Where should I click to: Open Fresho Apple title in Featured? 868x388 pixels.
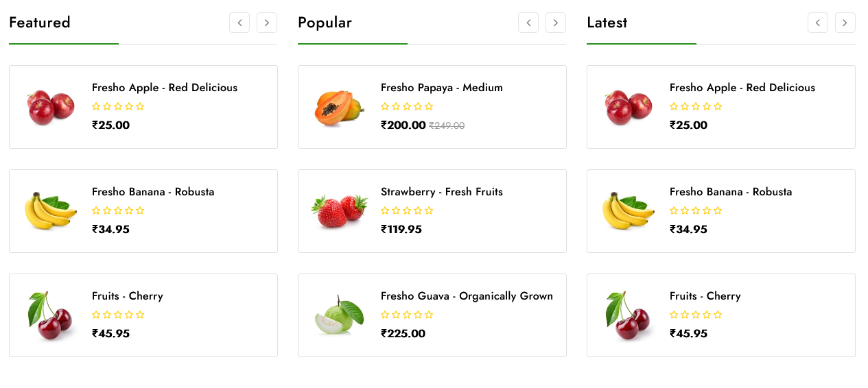click(165, 88)
